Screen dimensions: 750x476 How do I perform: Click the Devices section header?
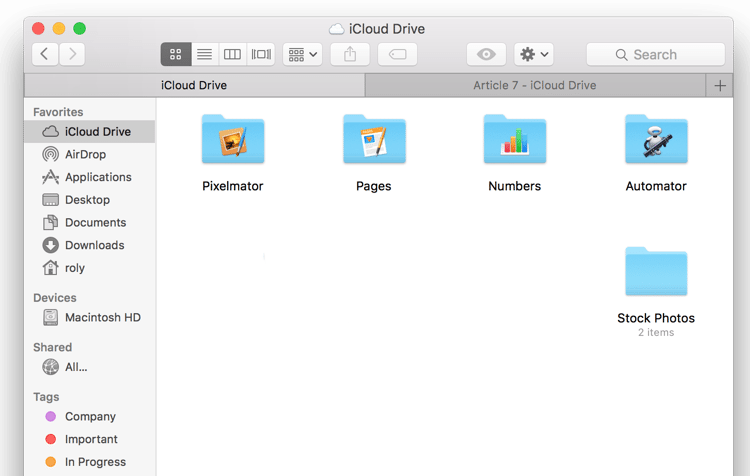point(55,298)
